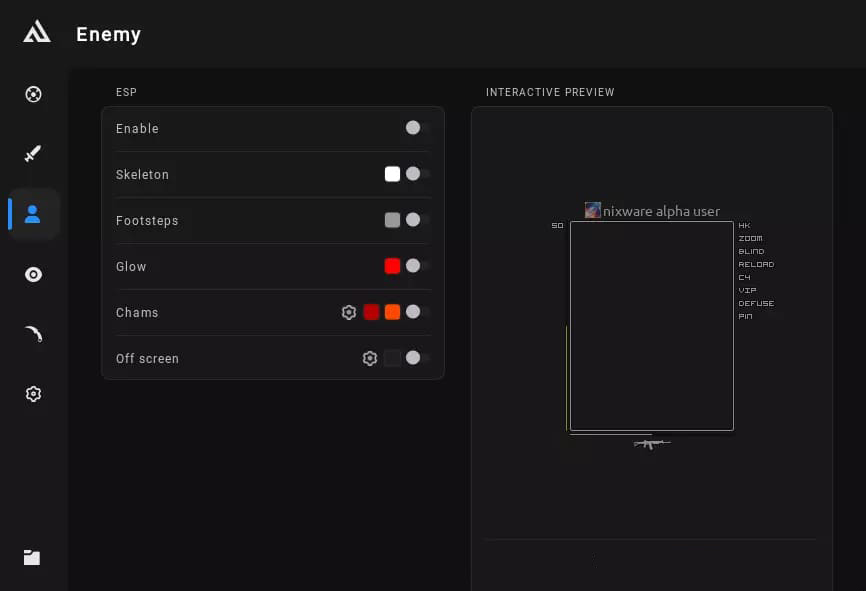Open the karambit knife skins tab
This screenshot has height=591, width=866.
point(34,334)
